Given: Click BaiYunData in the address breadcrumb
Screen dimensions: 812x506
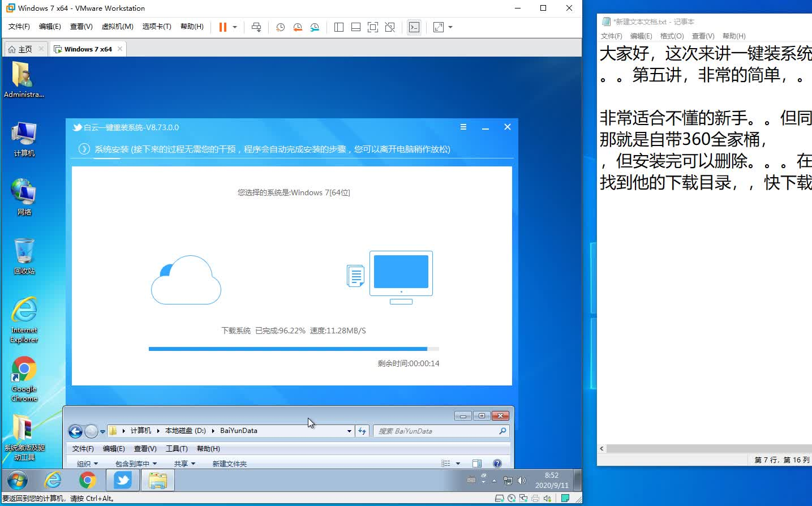Looking at the screenshot, I should coord(238,431).
